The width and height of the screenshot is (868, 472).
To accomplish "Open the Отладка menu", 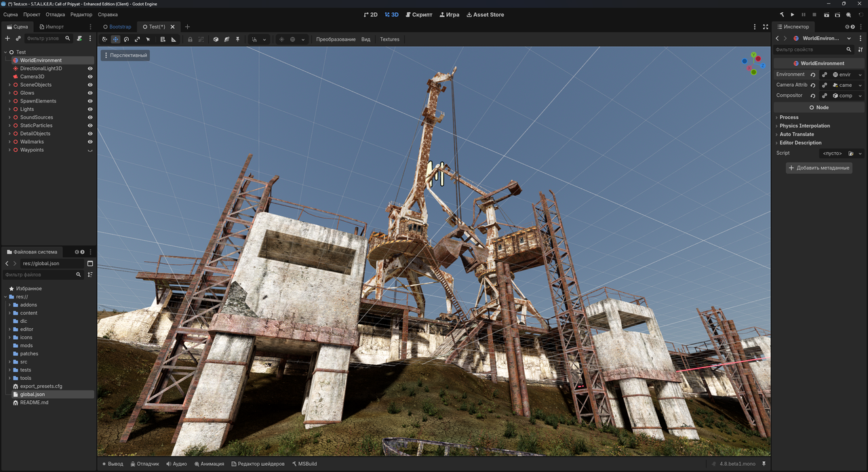I will click(x=56, y=14).
